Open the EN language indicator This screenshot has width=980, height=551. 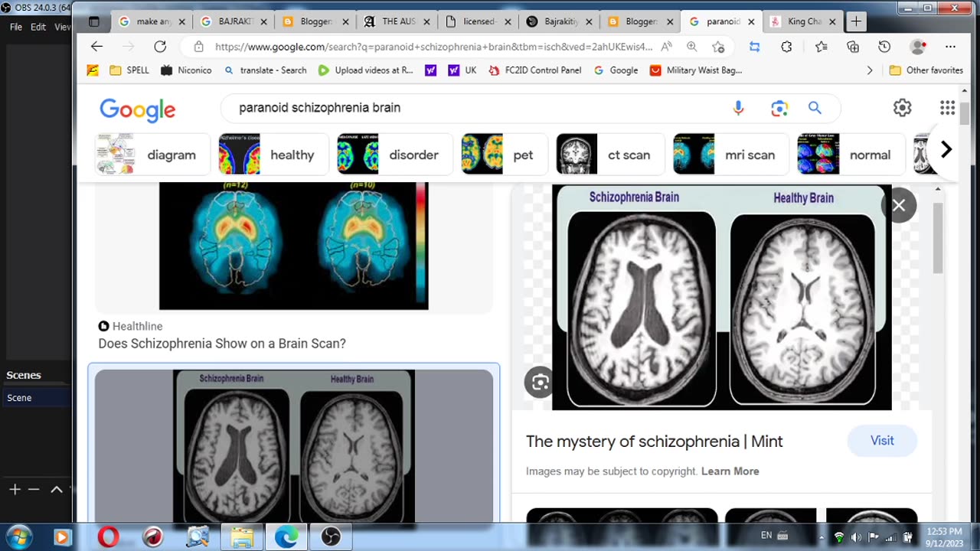pyautogui.click(x=766, y=536)
